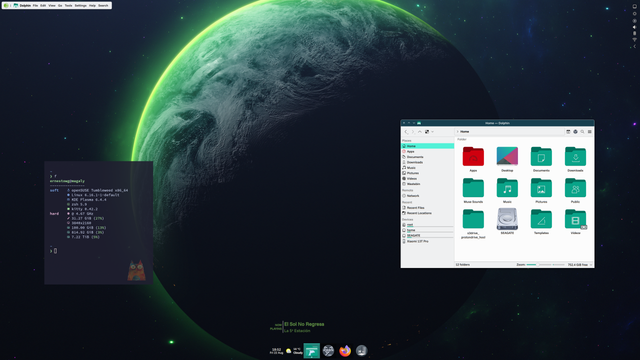Select the Templates folder icon
This screenshot has width=640, height=360.
[x=541, y=219]
